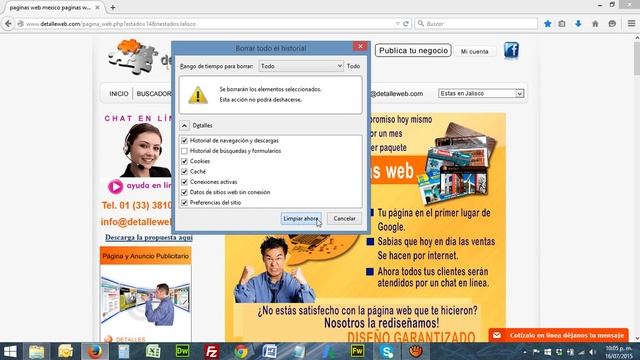Open FileZilla from the taskbar
640x360 pixels.
211,351
